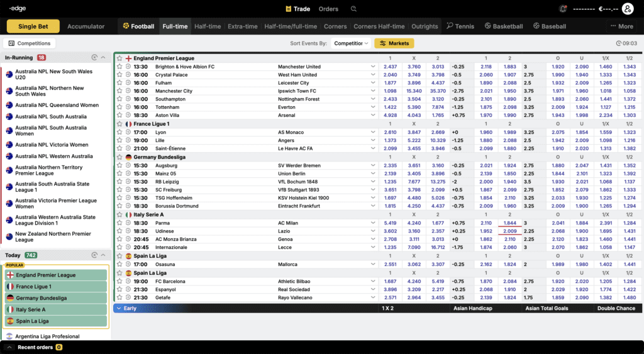Image resolution: width=644 pixels, height=354 pixels.
Task: Click the history clock icon for Augsburg row
Action: point(128,165)
